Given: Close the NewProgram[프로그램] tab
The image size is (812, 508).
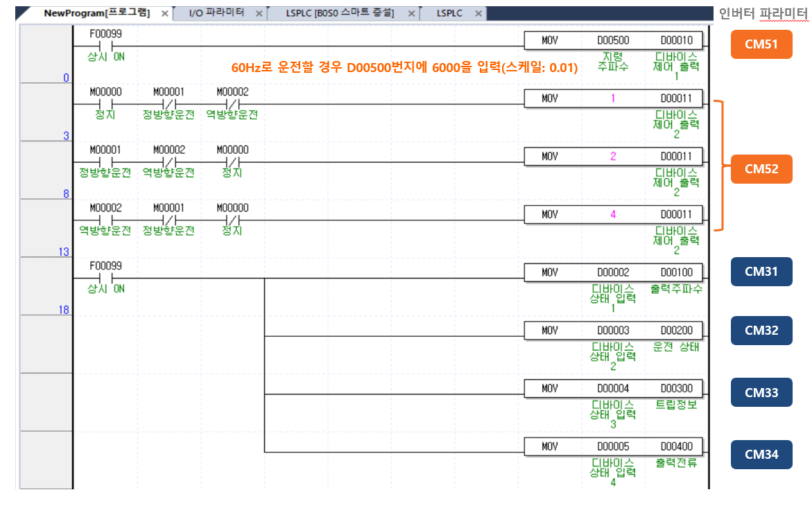Looking at the screenshot, I should tap(164, 12).
